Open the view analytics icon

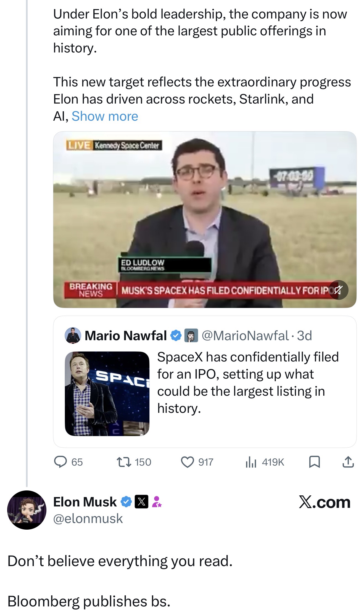pyautogui.click(x=251, y=462)
